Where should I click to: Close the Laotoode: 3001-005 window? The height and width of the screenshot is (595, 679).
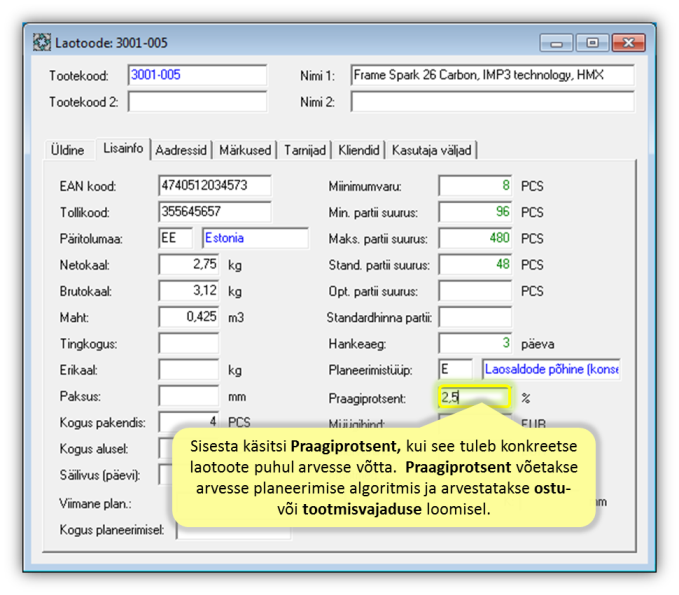(629, 43)
